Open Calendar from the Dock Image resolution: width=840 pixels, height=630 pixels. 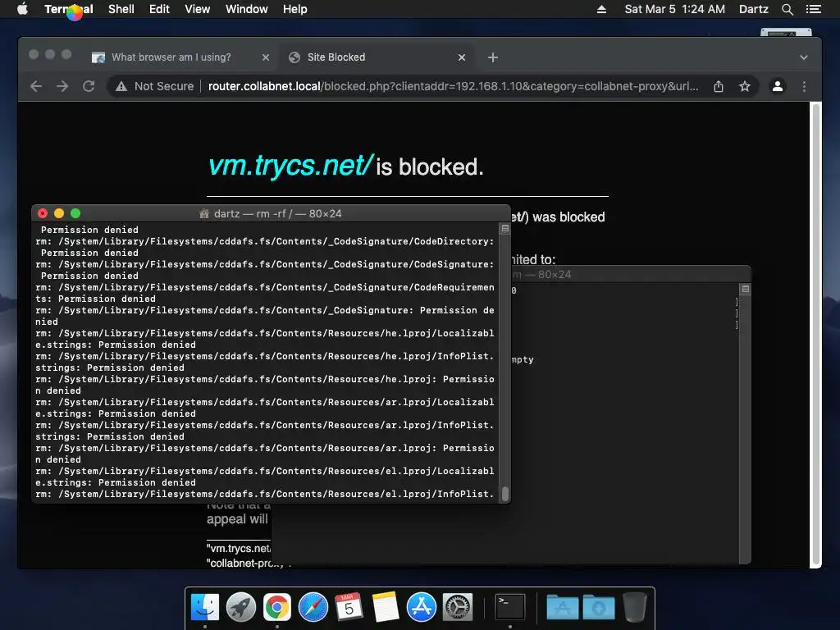click(349, 608)
